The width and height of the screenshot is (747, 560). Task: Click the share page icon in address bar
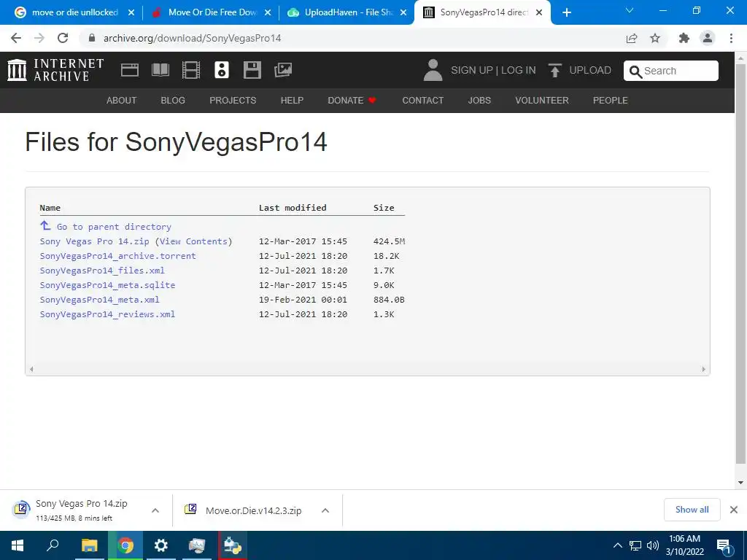coord(632,38)
